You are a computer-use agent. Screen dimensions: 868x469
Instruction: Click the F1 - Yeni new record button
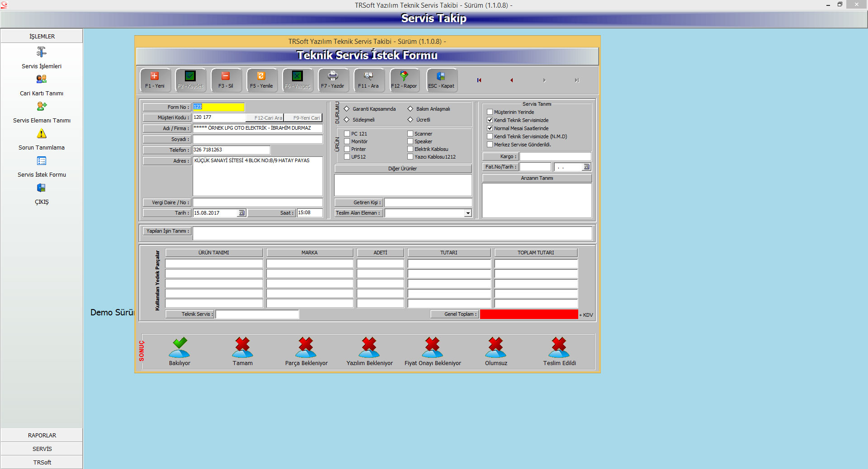click(155, 80)
